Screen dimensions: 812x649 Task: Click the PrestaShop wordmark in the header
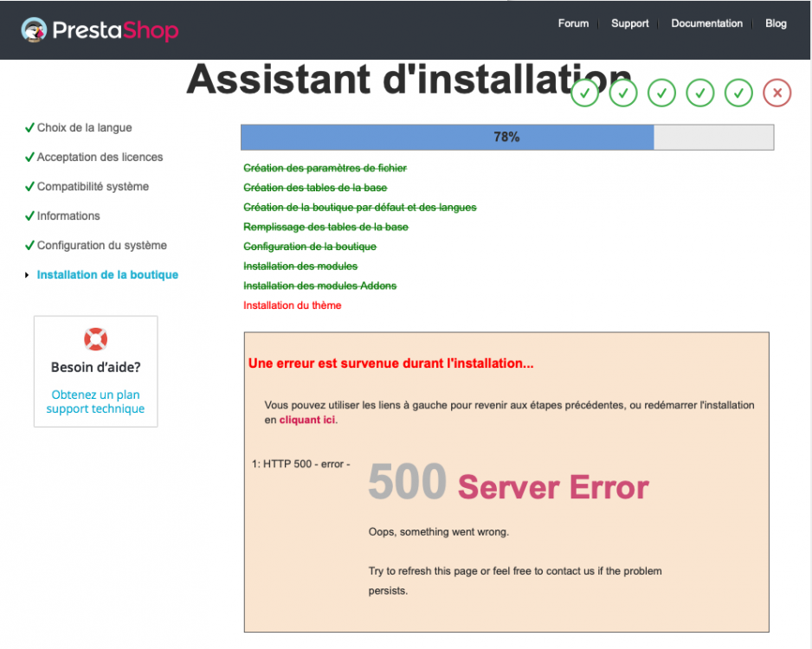tap(115, 30)
